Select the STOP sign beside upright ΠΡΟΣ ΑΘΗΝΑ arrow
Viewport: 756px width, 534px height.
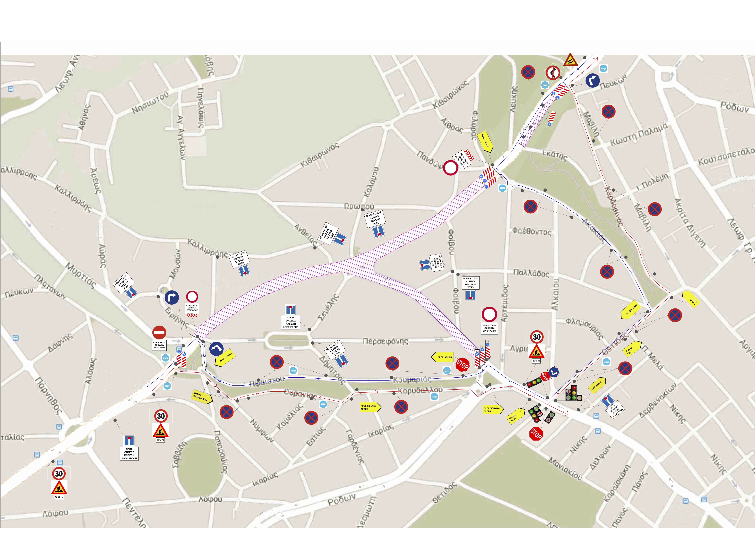(x=463, y=365)
